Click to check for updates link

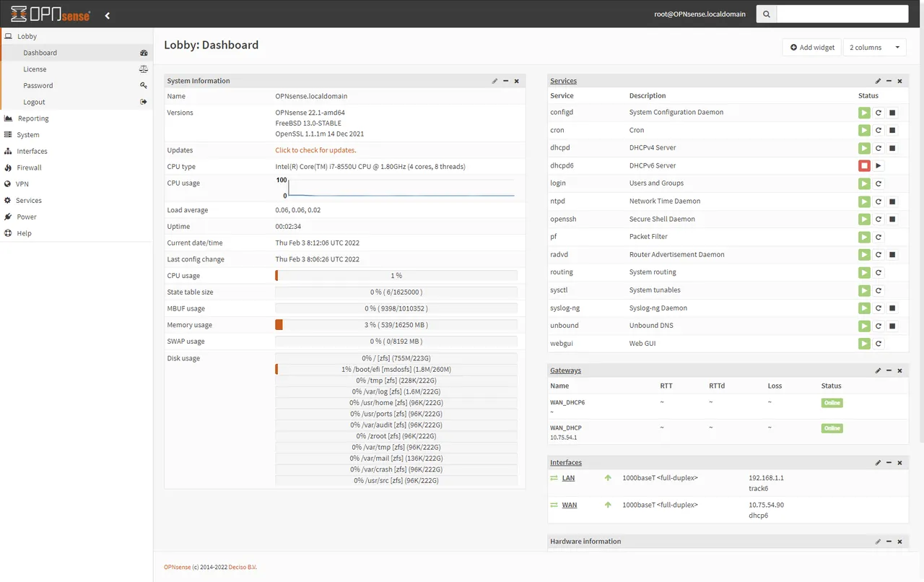click(x=315, y=150)
